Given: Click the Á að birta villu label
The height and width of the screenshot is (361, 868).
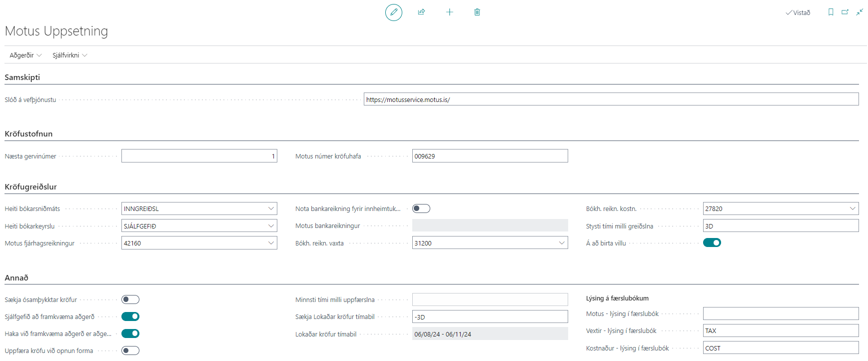Looking at the screenshot, I should pyautogui.click(x=606, y=243).
